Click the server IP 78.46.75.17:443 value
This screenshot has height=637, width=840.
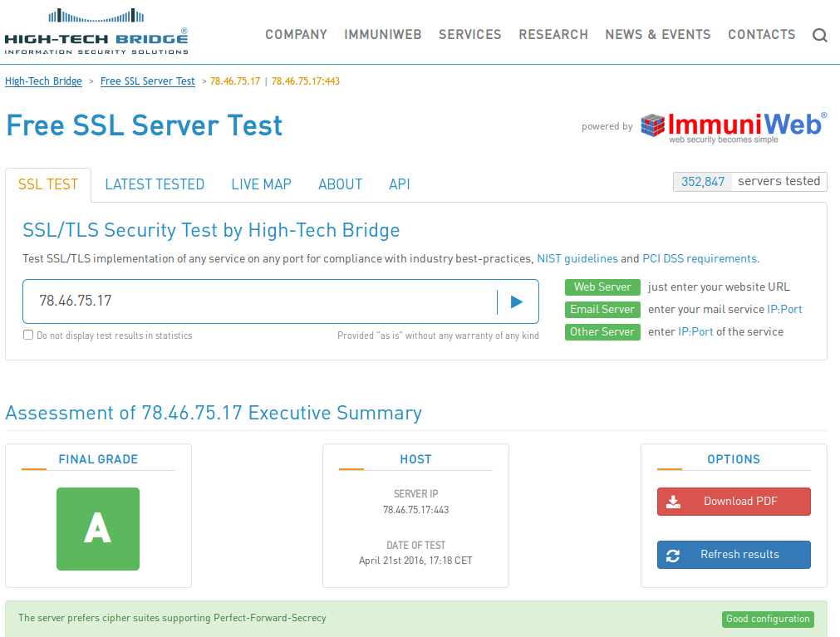pyautogui.click(x=415, y=510)
